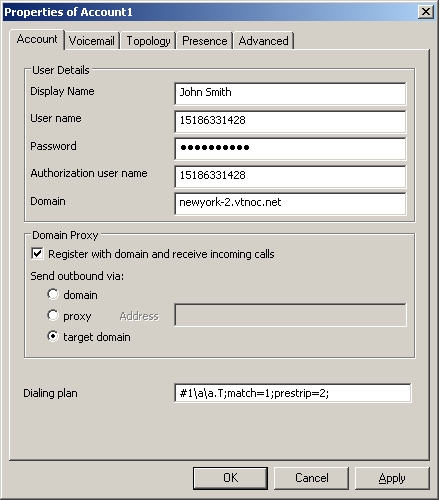Click the Account tab
The height and width of the screenshot is (500, 439).
click(x=37, y=39)
